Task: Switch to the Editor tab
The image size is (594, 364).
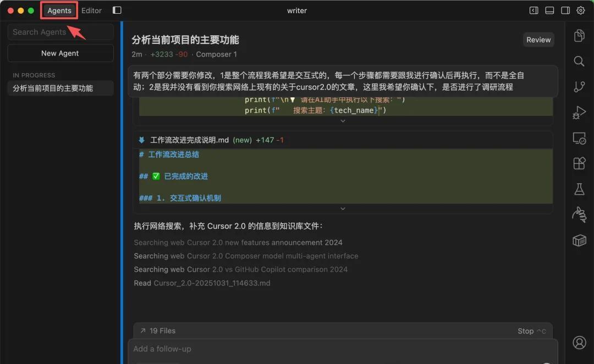Action: tap(91, 10)
